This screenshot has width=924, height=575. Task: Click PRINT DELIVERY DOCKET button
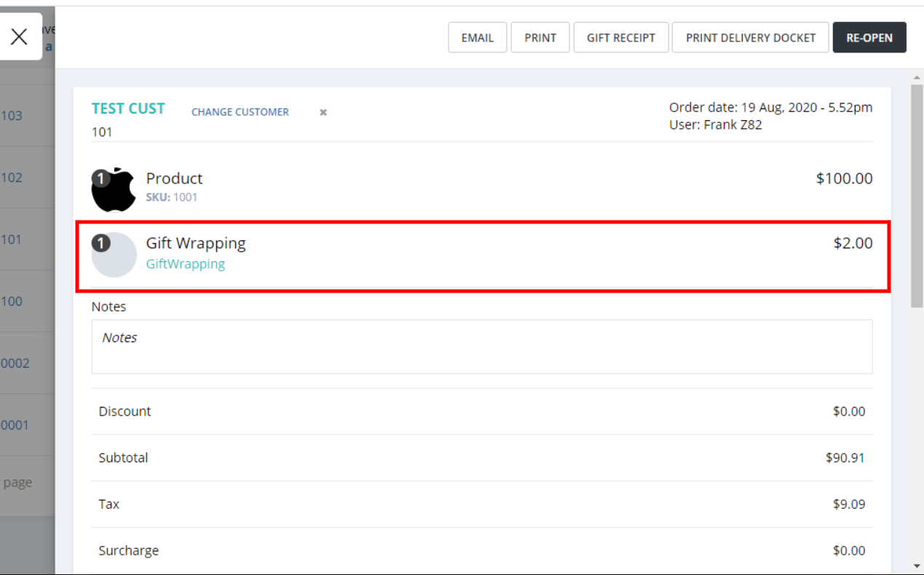[x=750, y=38]
